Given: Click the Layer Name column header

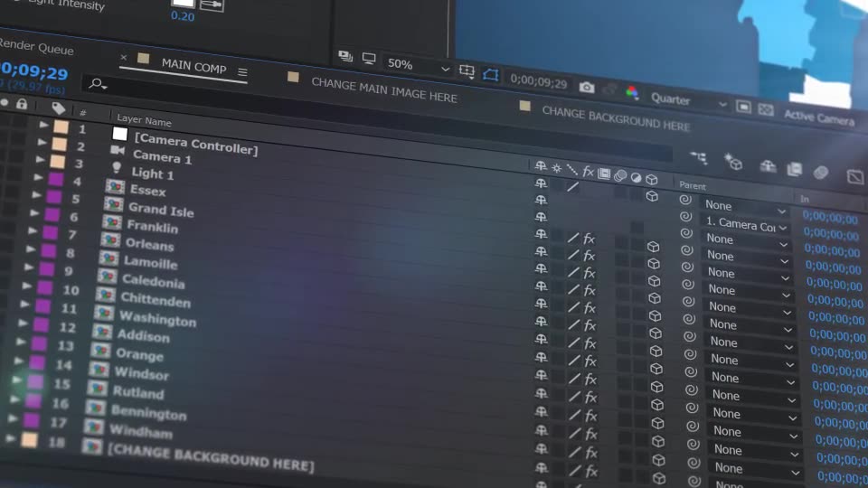Looking at the screenshot, I should [144, 119].
